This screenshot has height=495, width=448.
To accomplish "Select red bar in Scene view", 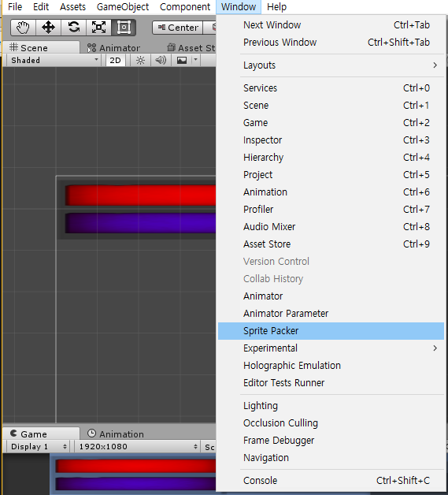I will [x=140, y=195].
